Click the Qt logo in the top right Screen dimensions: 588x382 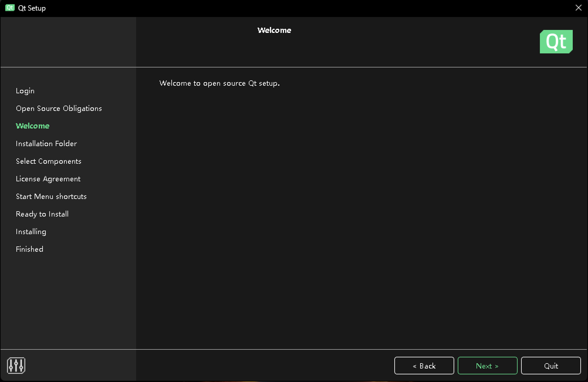(556, 41)
